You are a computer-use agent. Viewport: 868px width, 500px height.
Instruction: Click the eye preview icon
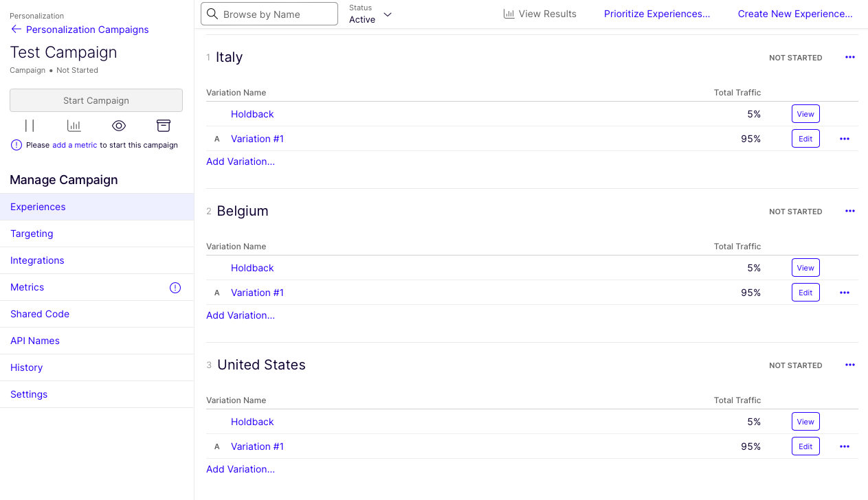point(119,126)
